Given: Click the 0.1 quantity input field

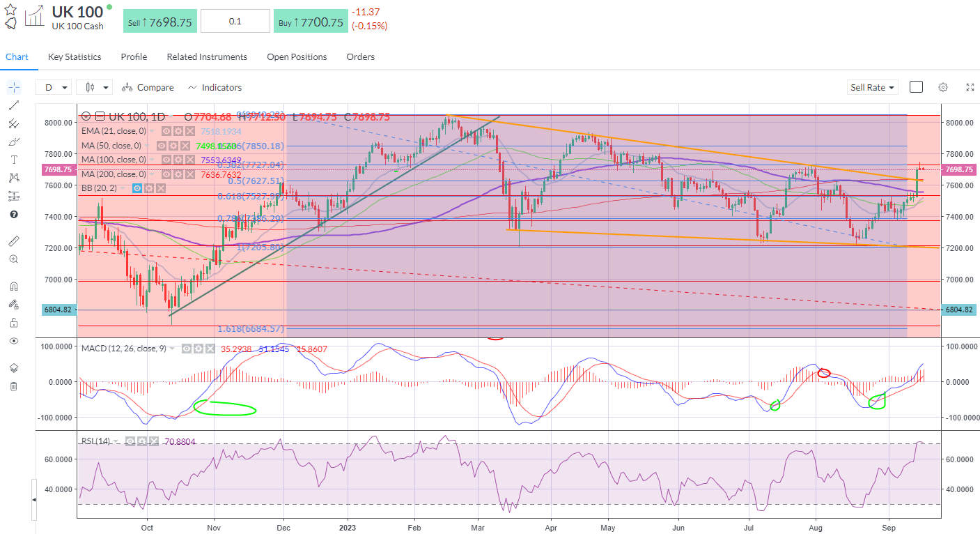Looking at the screenshot, I should coord(235,22).
